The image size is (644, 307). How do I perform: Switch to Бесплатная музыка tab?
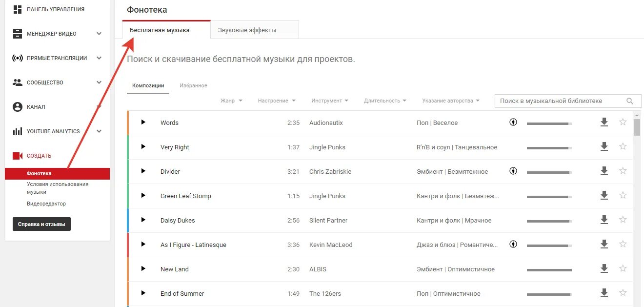click(166, 30)
